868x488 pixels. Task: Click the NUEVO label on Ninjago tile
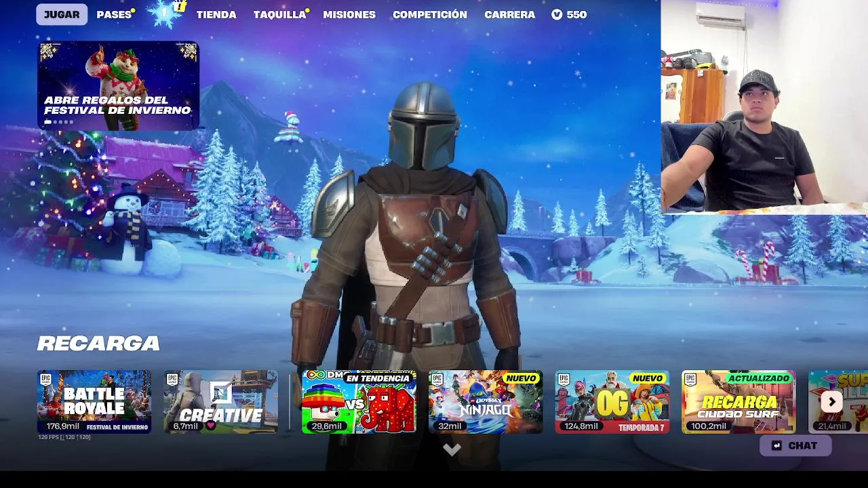click(x=521, y=378)
